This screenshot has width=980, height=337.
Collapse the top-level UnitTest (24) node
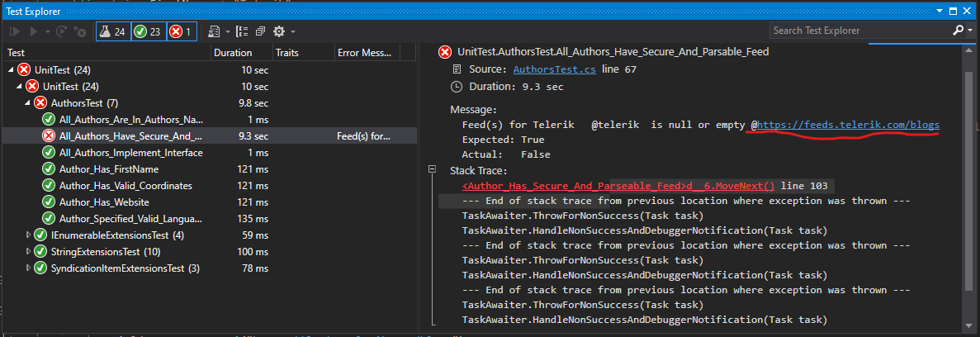pyautogui.click(x=10, y=70)
